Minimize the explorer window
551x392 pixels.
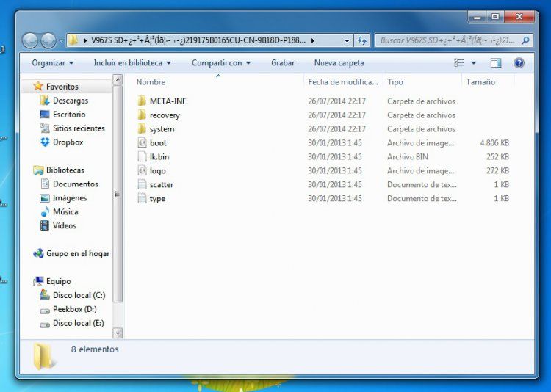pos(478,17)
